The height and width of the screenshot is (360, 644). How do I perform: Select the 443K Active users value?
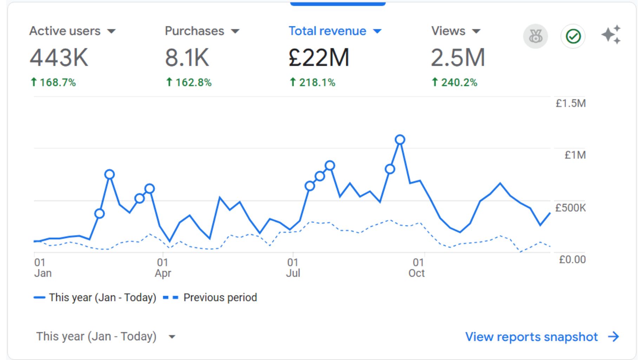coord(59,58)
